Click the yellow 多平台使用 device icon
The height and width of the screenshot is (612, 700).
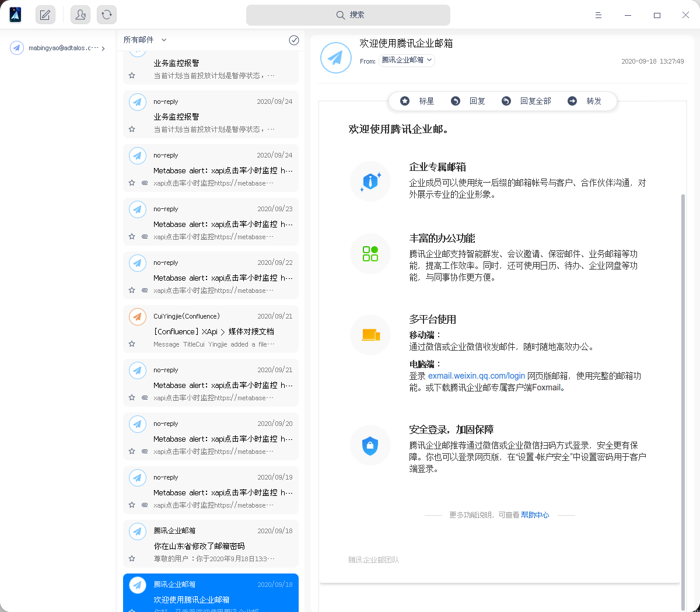[x=370, y=335]
